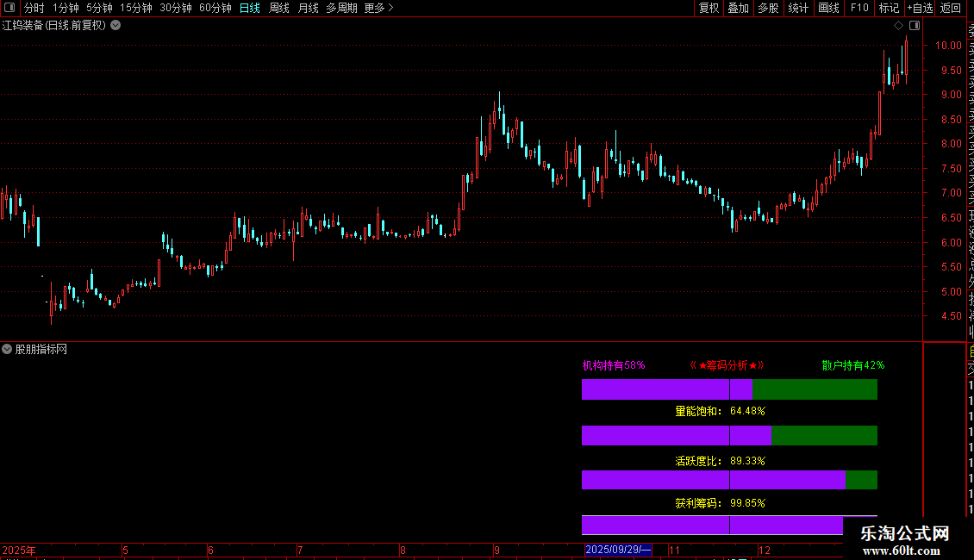Open the 统计 statistics tool
Image resolution: width=974 pixels, height=560 pixels.
point(798,8)
